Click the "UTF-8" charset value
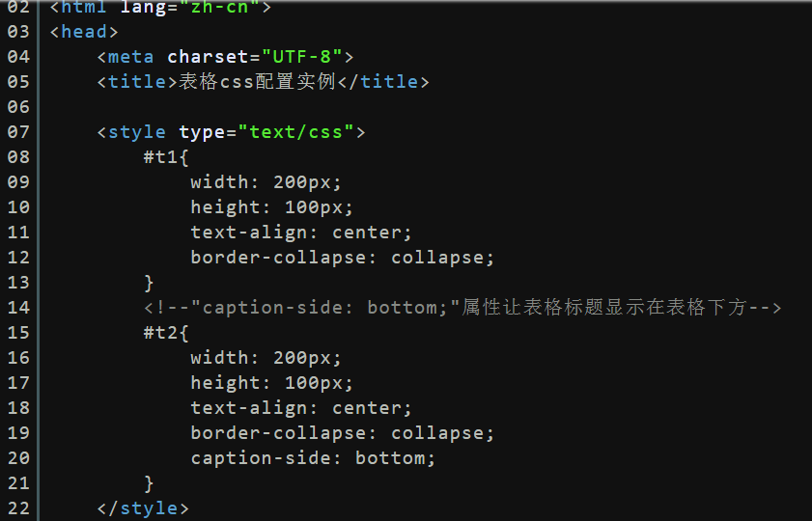 click(x=302, y=56)
